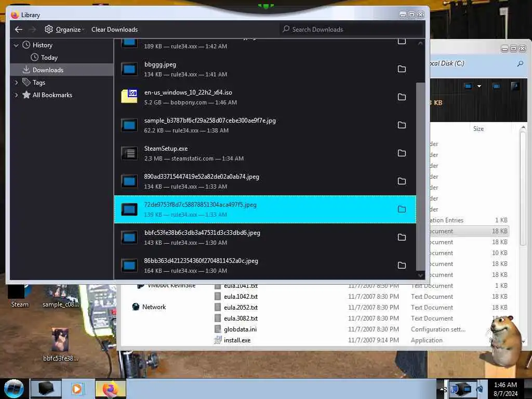Viewport: 532px width, 399px height.
Task: Open the Firefox taskbar button
Action: click(x=111, y=389)
